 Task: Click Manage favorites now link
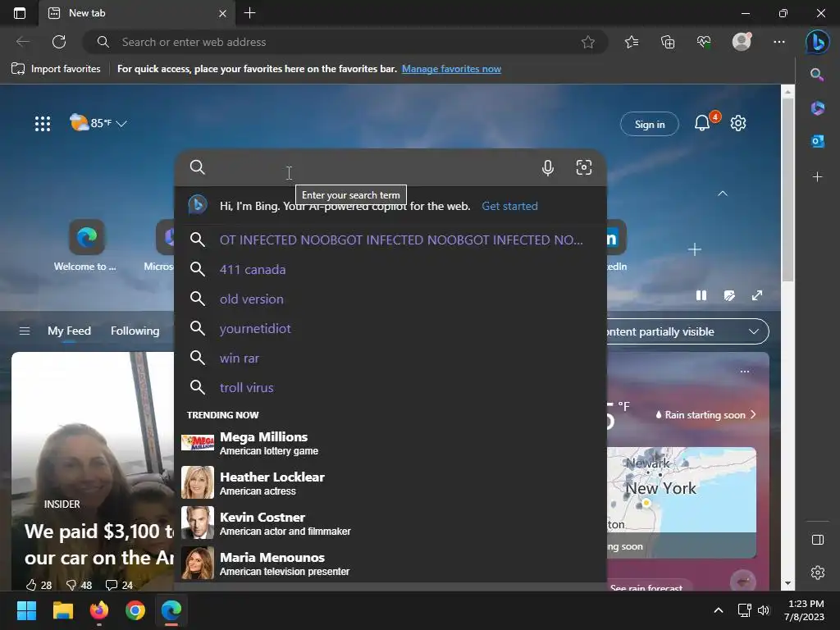(x=451, y=69)
